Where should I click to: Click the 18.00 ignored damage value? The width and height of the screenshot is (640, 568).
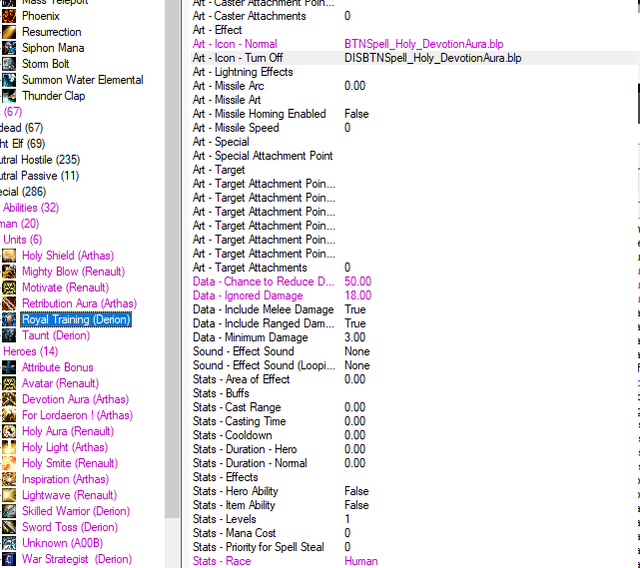coord(358,295)
